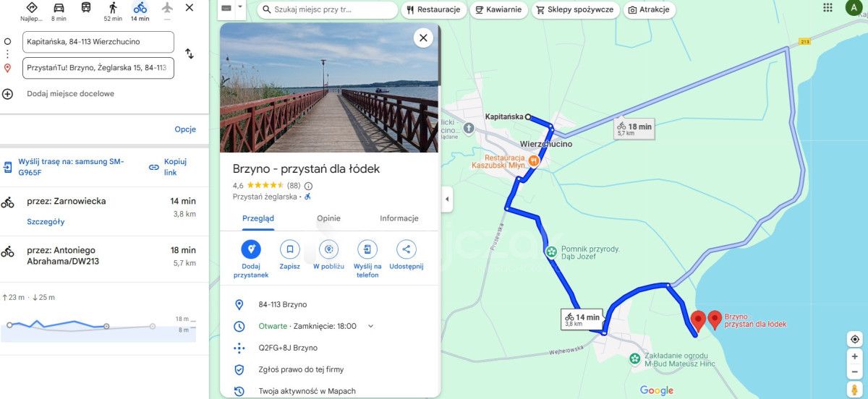The image size is (868, 399).
Task: Click the Szczegóły route details link
Action: point(46,222)
